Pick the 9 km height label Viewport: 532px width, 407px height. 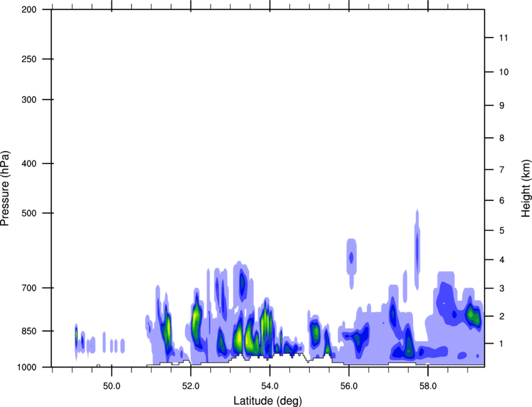click(502, 106)
